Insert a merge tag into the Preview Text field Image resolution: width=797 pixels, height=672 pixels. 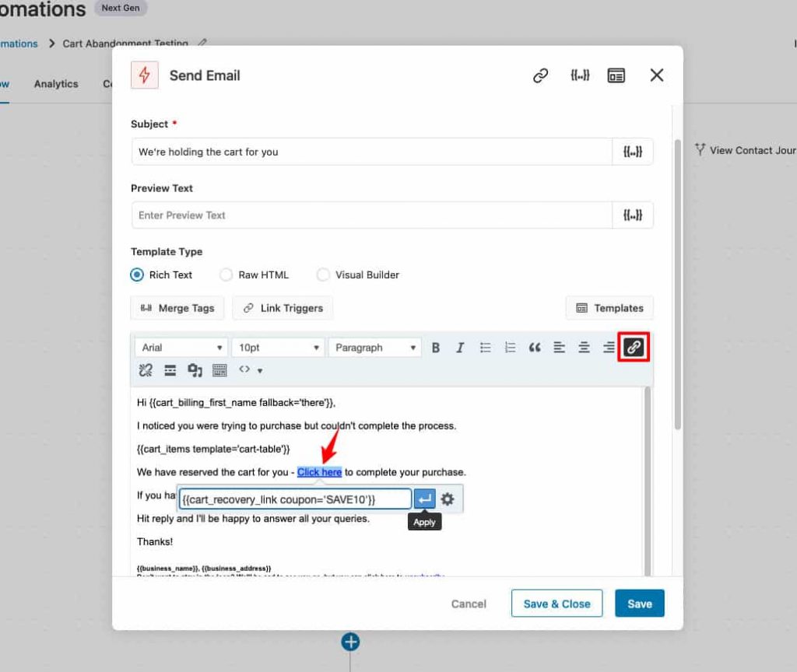(633, 215)
